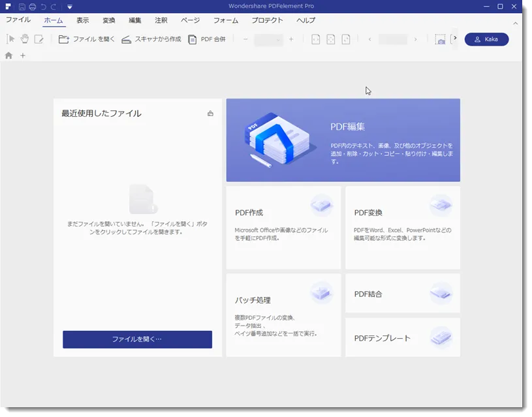Switch to the 注釈 tab
Screen dimensions: 532x417
[x=161, y=20]
